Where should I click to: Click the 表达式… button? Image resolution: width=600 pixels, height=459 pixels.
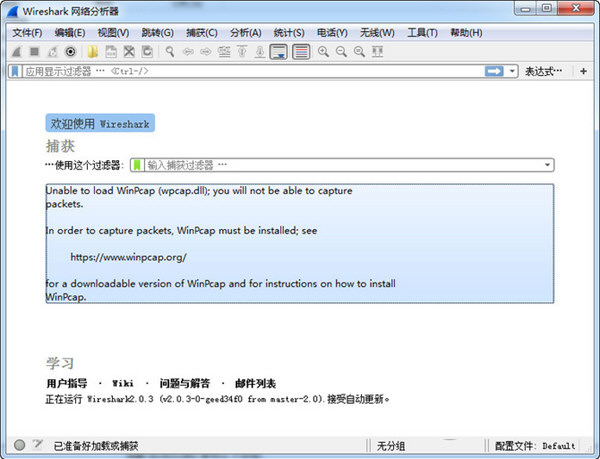[x=546, y=71]
